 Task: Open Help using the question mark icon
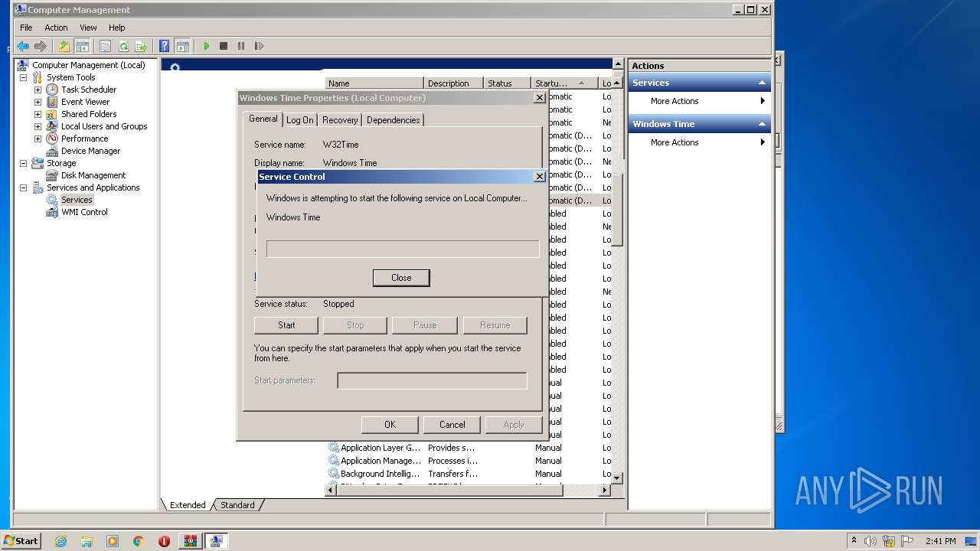pyautogui.click(x=164, y=46)
